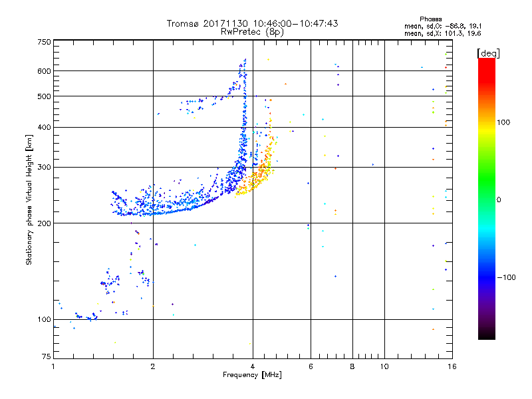The width and height of the screenshot is (532, 399).
Task: Click the title "Tromsø 20171130 10:46:00-10:47:43"
Action: [x=252, y=23]
